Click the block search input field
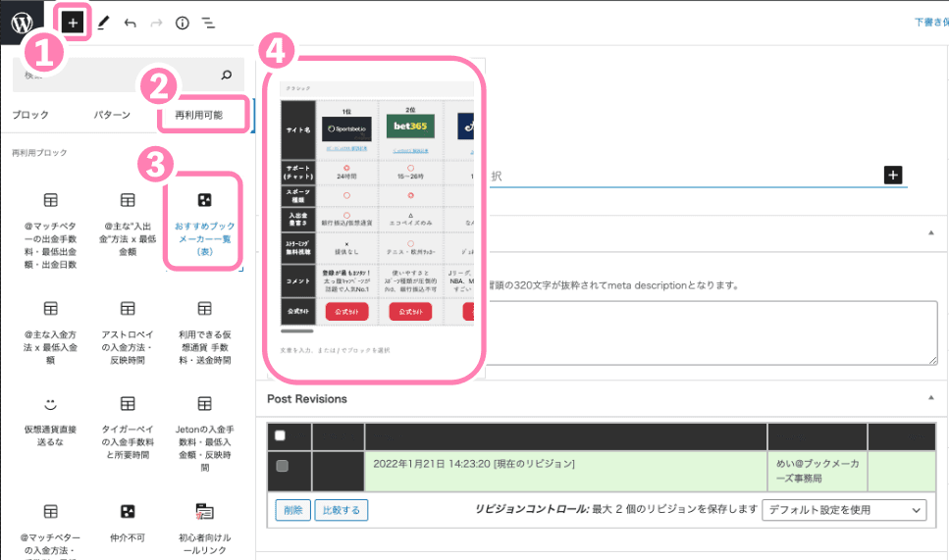Screen dimensions: 949x560 [129, 75]
